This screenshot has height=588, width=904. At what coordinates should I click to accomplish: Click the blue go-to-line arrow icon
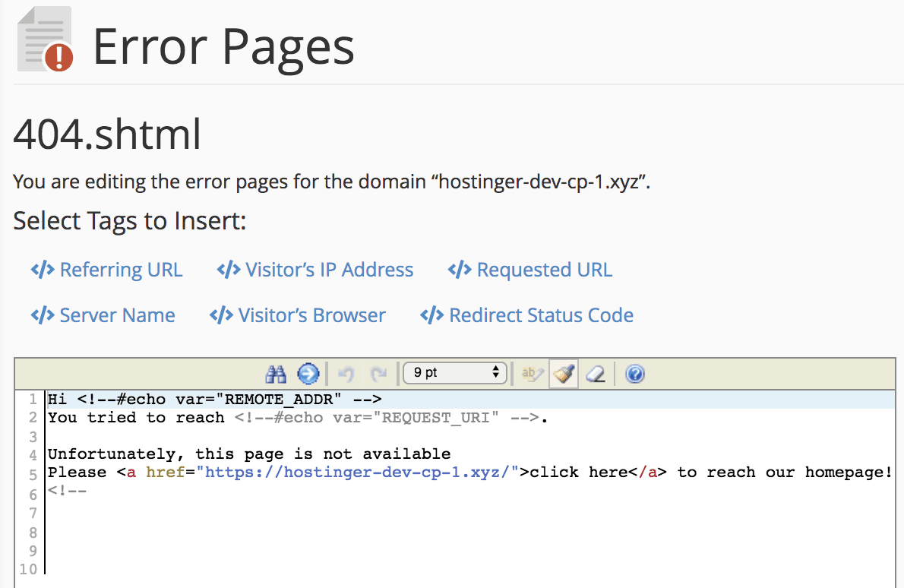(308, 374)
